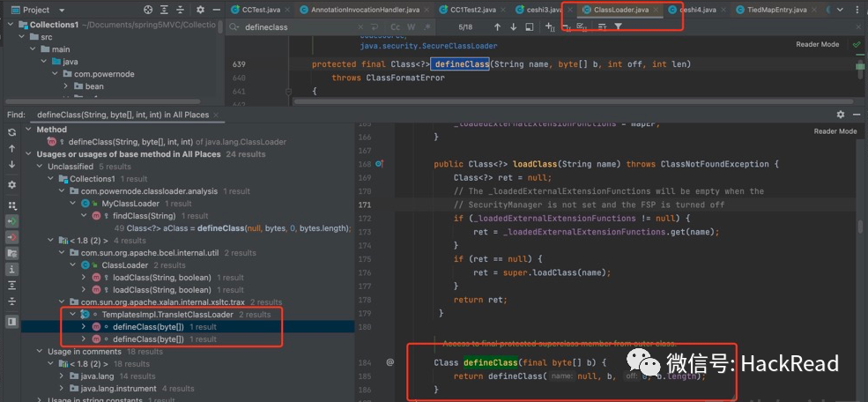This screenshot has height=402, width=868.
Task: Toggle show read access filter in Find sidebar
Action: tap(11, 221)
